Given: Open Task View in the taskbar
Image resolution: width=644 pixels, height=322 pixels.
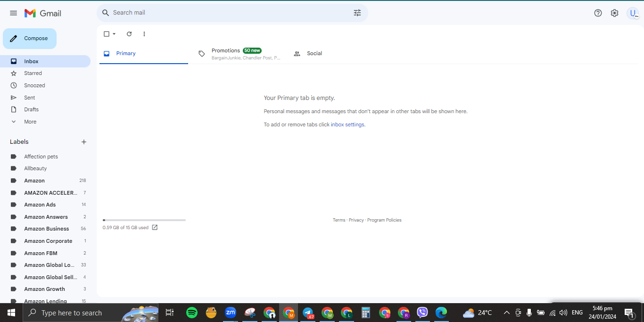Looking at the screenshot, I should pos(170,313).
